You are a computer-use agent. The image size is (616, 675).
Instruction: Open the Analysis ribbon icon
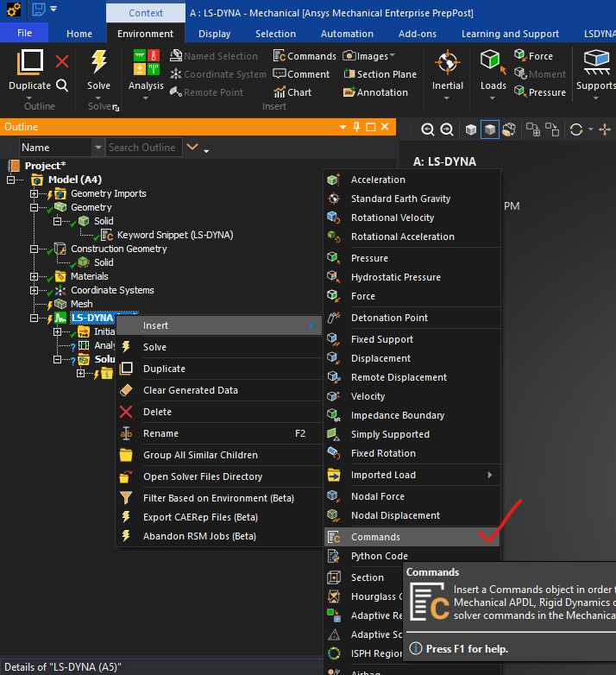(x=146, y=62)
